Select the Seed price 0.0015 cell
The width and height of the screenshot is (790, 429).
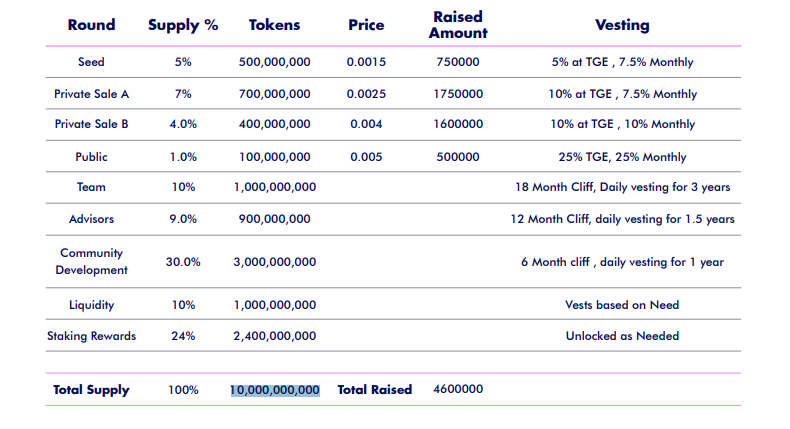(366, 62)
